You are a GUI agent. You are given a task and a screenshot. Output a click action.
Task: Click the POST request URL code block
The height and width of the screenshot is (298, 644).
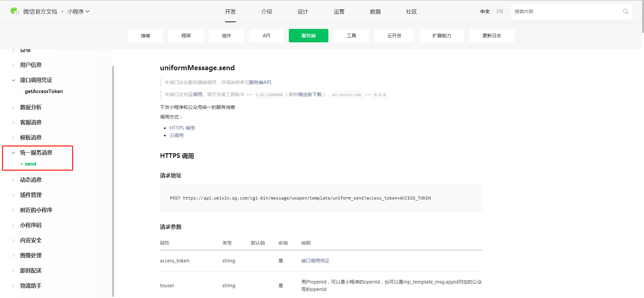pos(321,198)
